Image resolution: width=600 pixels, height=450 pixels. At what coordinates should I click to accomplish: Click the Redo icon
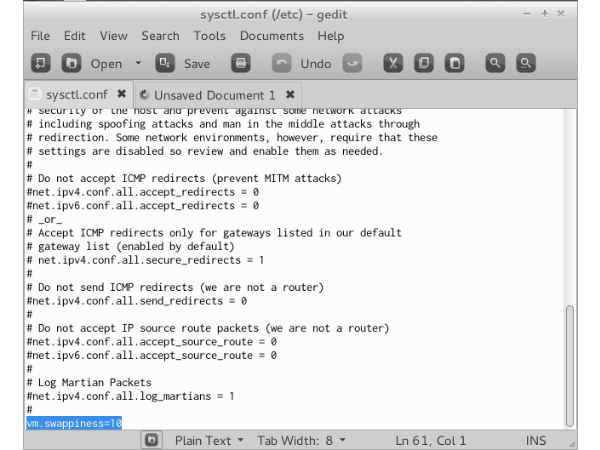(352, 63)
